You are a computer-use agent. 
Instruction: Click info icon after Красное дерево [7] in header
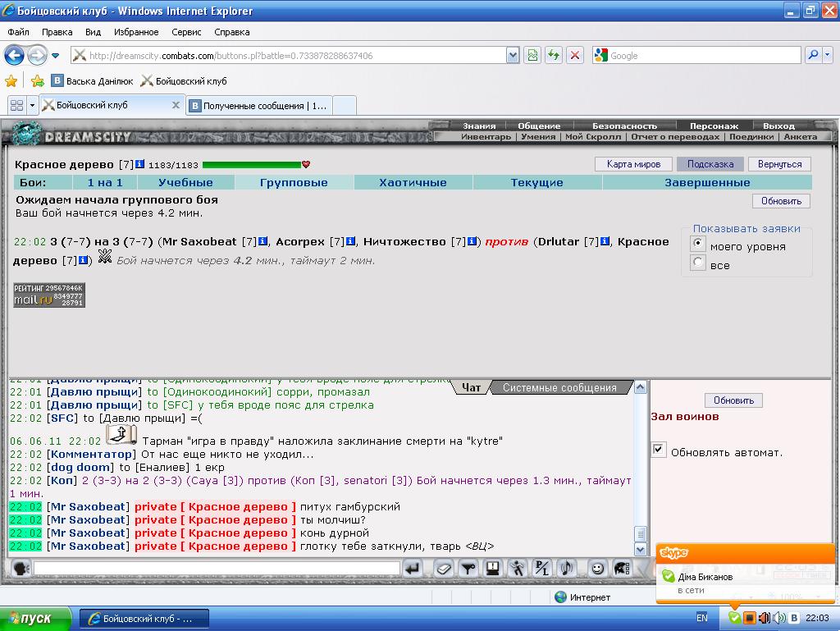coord(139,164)
